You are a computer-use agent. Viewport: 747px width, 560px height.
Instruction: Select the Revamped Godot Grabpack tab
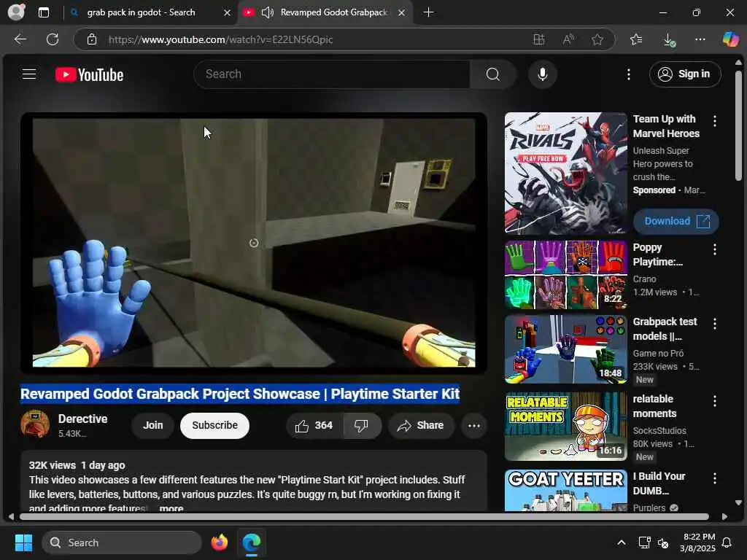click(x=333, y=12)
